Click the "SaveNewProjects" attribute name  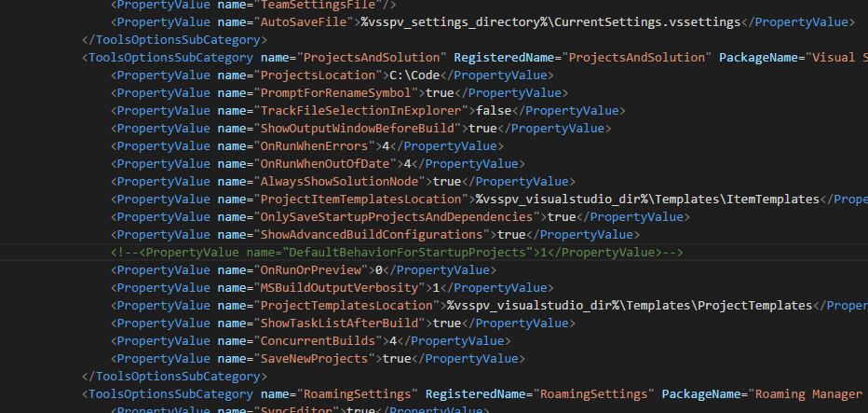coord(315,358)
